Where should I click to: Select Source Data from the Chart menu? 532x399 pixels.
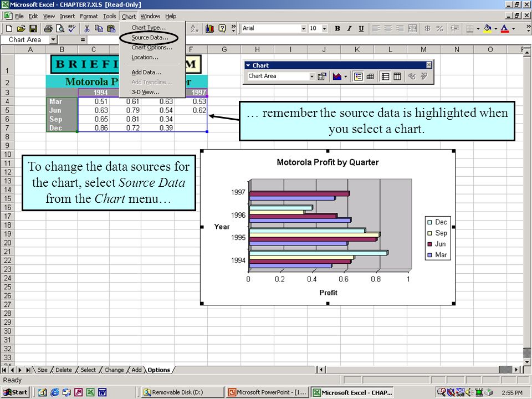(x=150, y=37)
